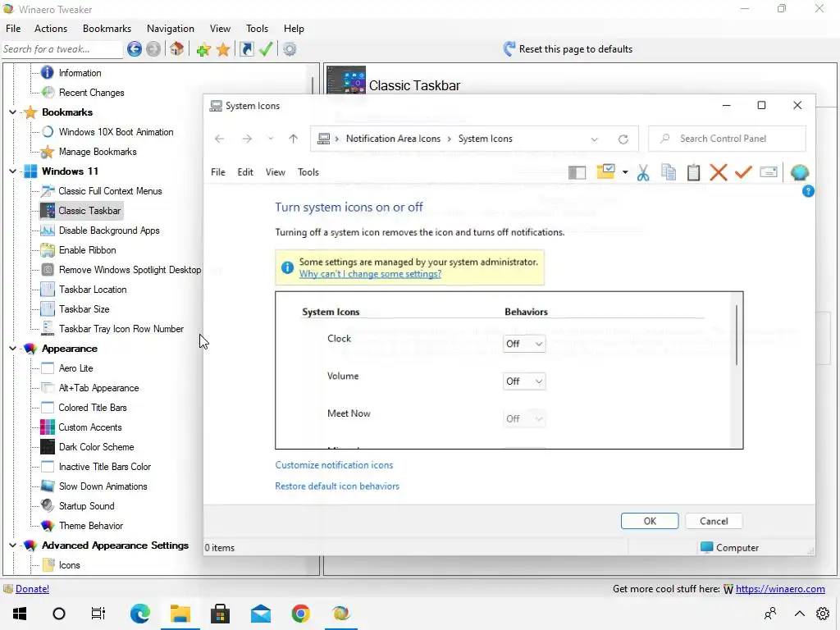Click the Winaero toolbar forward arrow
840x630 pixels.
point(153,49)
